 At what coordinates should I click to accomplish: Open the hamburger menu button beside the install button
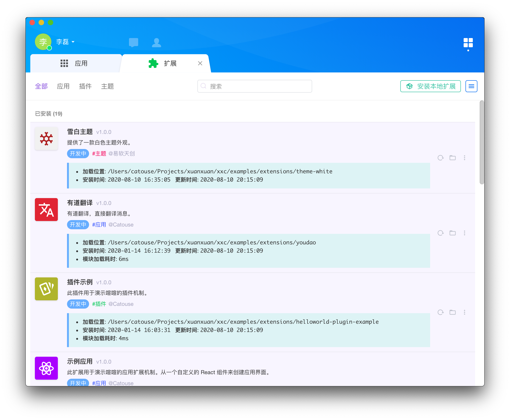tap(471, 86)
